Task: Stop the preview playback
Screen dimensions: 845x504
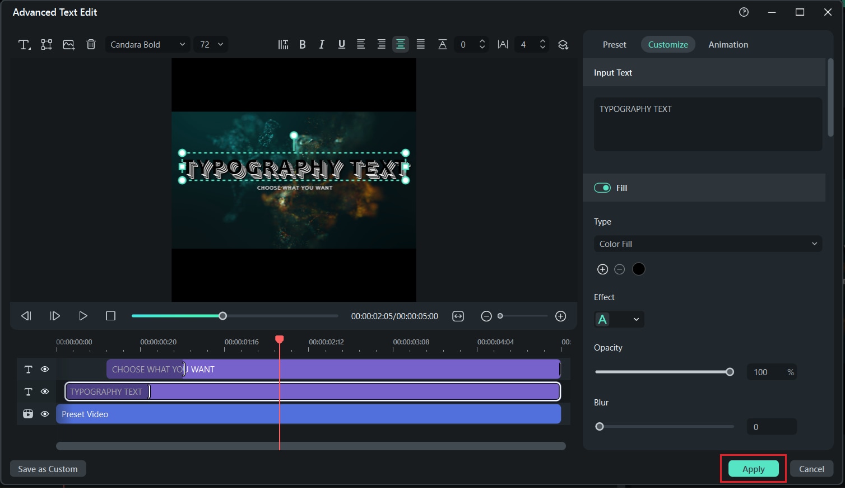Action: (x=110, y=316)
